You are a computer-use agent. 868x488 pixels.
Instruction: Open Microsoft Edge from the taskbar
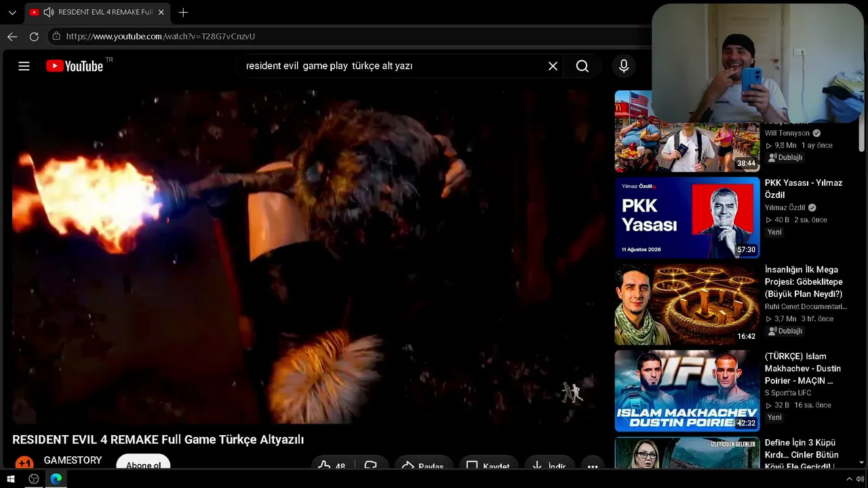coord(56,479)
